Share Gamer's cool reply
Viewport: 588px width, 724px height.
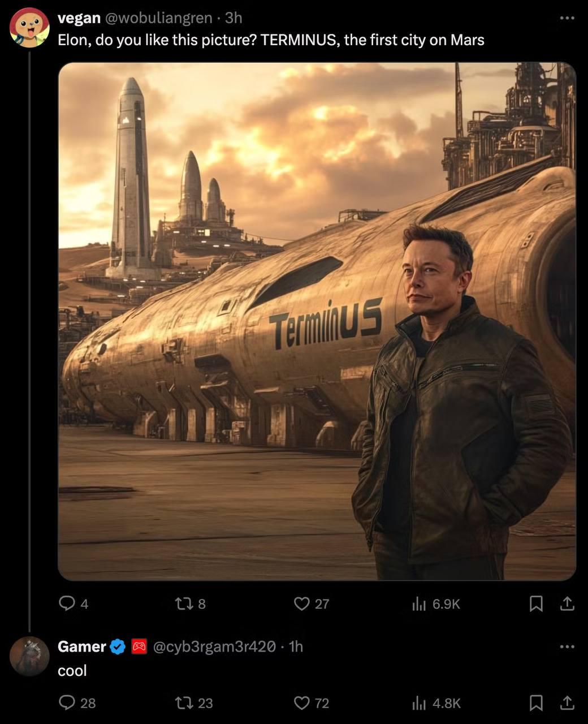tap(567, 703)
